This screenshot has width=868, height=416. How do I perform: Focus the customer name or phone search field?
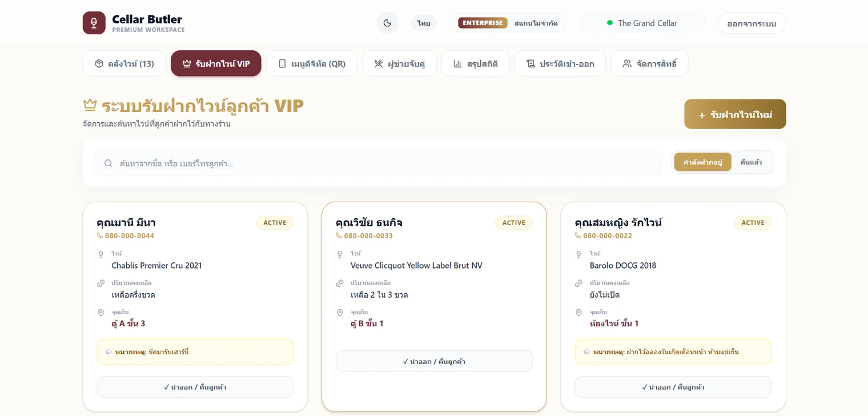tap(378, 163)
